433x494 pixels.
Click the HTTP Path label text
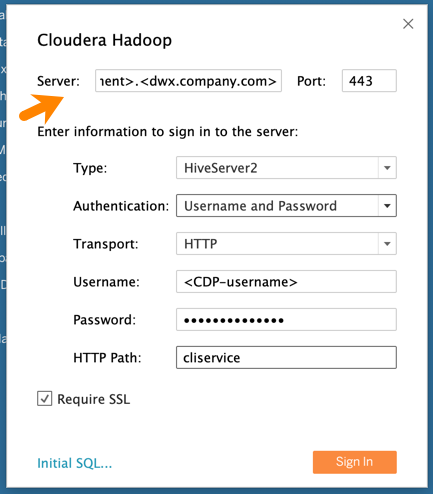coord(107,358)
